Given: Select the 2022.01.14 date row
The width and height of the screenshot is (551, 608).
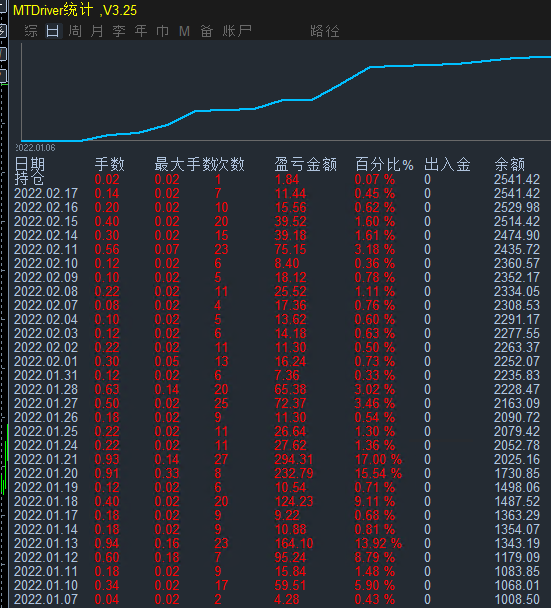Looking at the screenshot, I should [x=46, y=529].
